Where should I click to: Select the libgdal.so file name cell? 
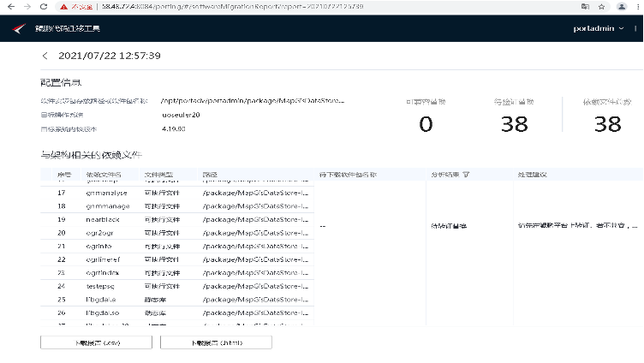point(103,312)
